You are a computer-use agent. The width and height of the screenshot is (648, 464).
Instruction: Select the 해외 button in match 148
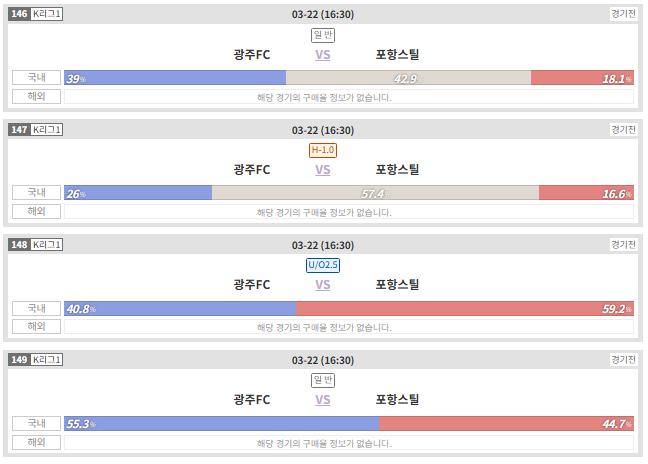pyautogui.click(x=36, y=326)
